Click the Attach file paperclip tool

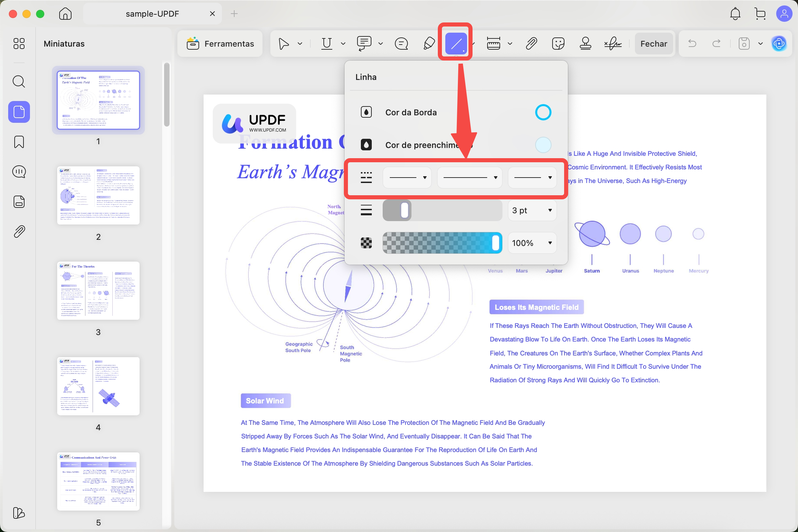click(x=531, y=44)
